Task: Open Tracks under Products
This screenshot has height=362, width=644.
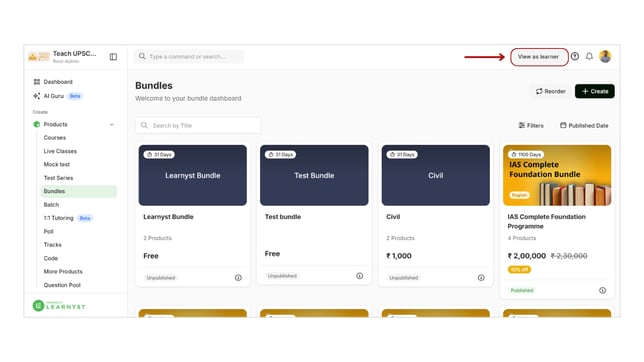Action: 53,245
